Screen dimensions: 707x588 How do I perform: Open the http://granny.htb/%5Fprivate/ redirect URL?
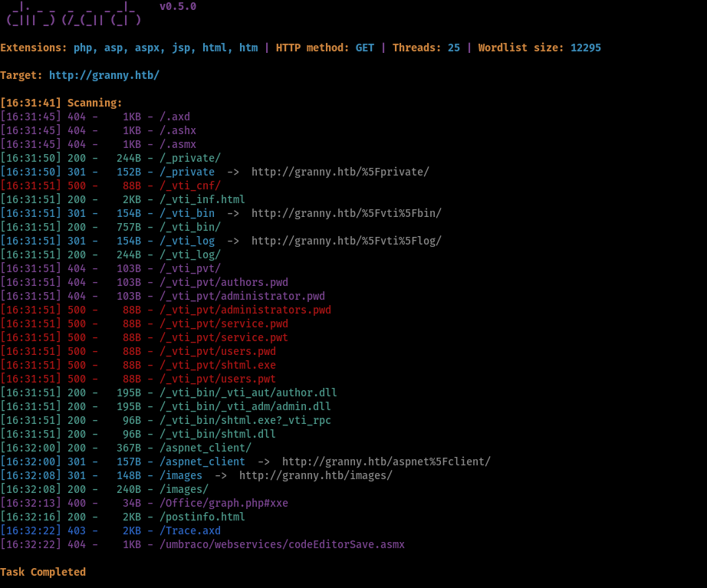tap(340, 172)
